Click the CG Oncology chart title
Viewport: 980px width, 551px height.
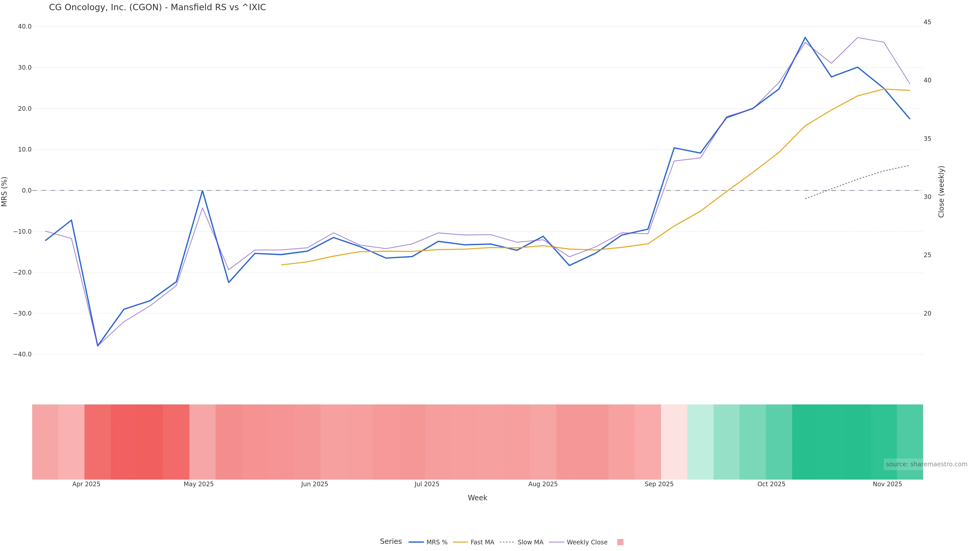coord(157,8)
